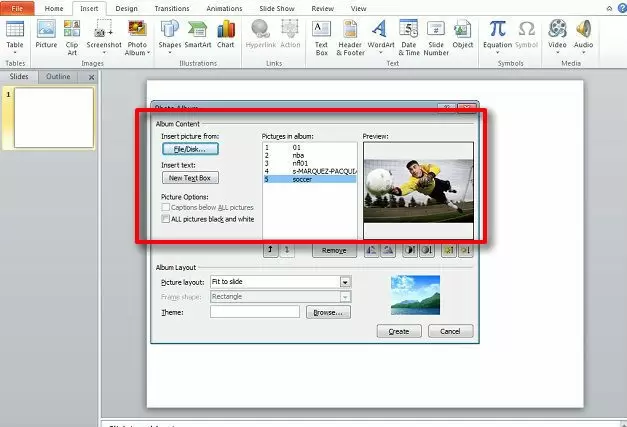Click the Text Box ribbon icon
This screenshot has width=627, height=427.
(x=321, y=35)
